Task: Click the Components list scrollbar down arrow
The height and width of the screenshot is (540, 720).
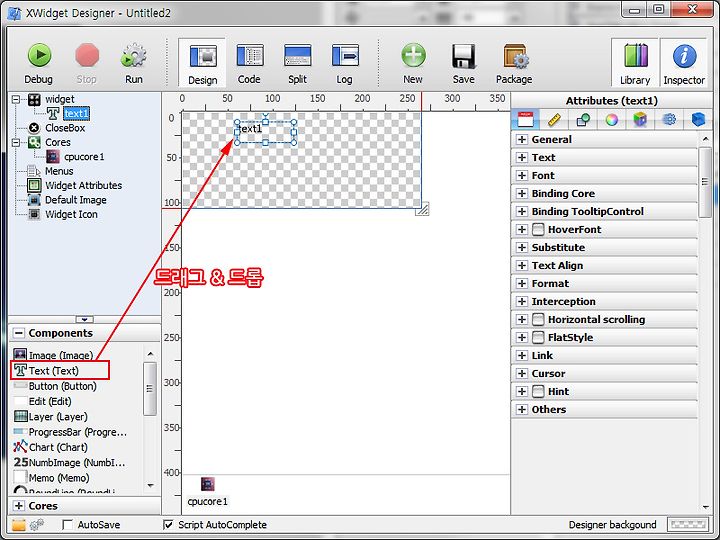Action: click(x=150, y=485)
